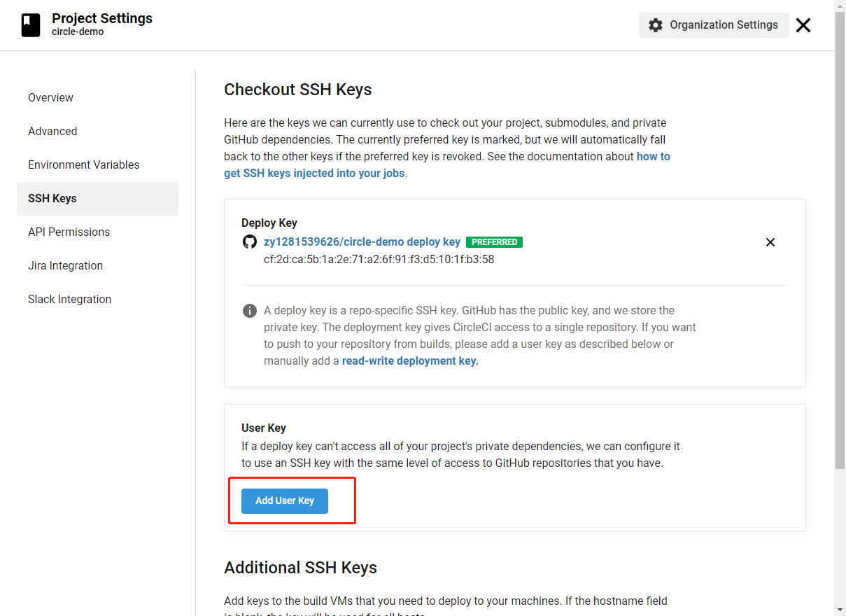
Task: Open the Environment Variables section
Action: [83, 164]
